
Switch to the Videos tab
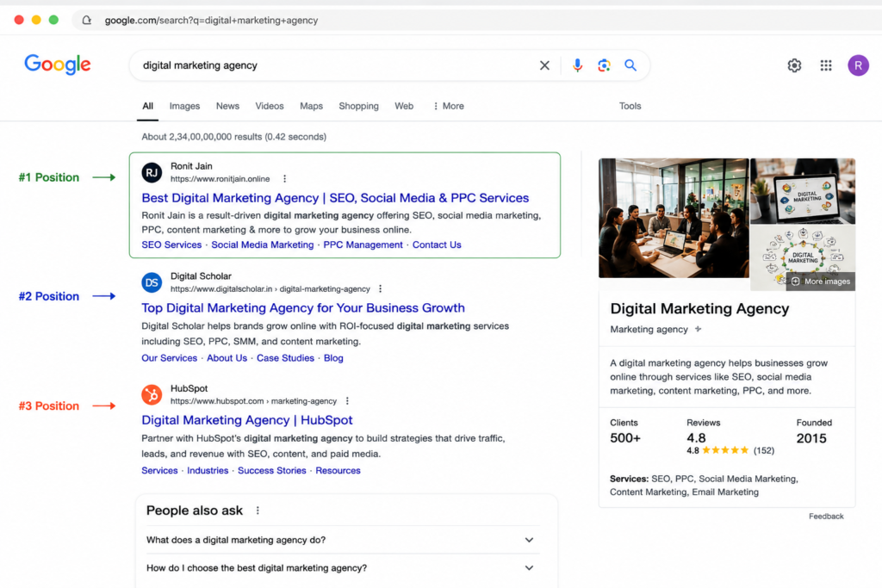click(270, 106)
